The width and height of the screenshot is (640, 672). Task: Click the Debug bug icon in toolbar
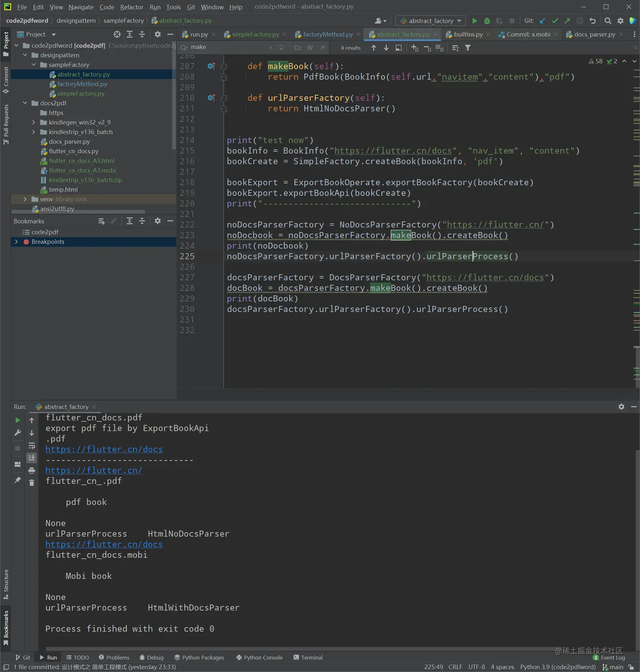pyautogui.click(x=487, y=21)
